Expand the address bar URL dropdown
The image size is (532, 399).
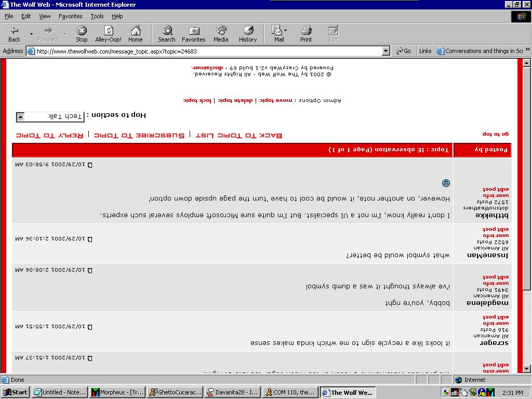pyautogui.click(x=385, y=51)
